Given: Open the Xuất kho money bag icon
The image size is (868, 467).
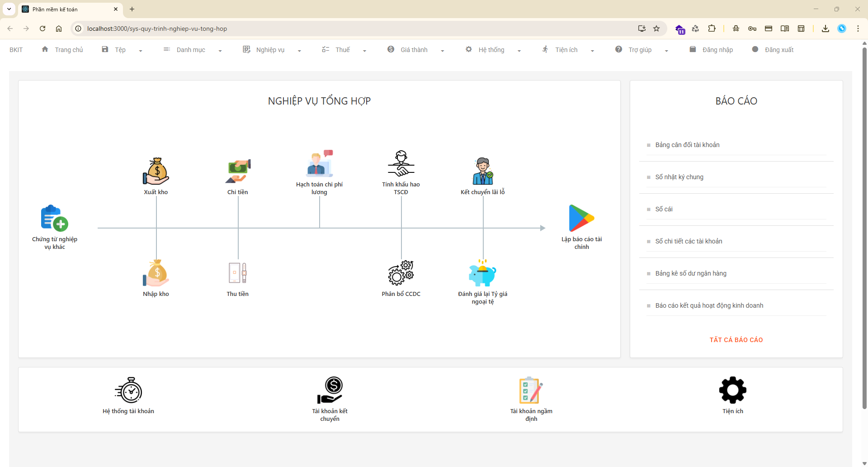Looking at the screenshot, I should tap(156, 171).
